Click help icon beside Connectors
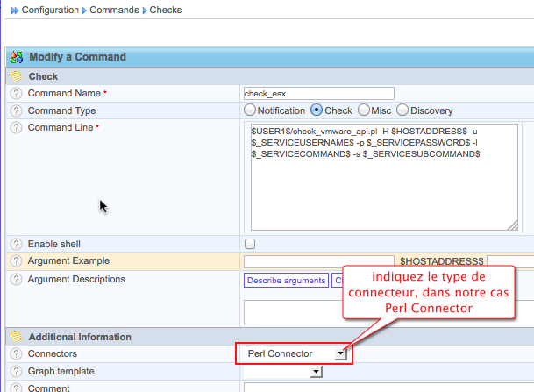 16,353
